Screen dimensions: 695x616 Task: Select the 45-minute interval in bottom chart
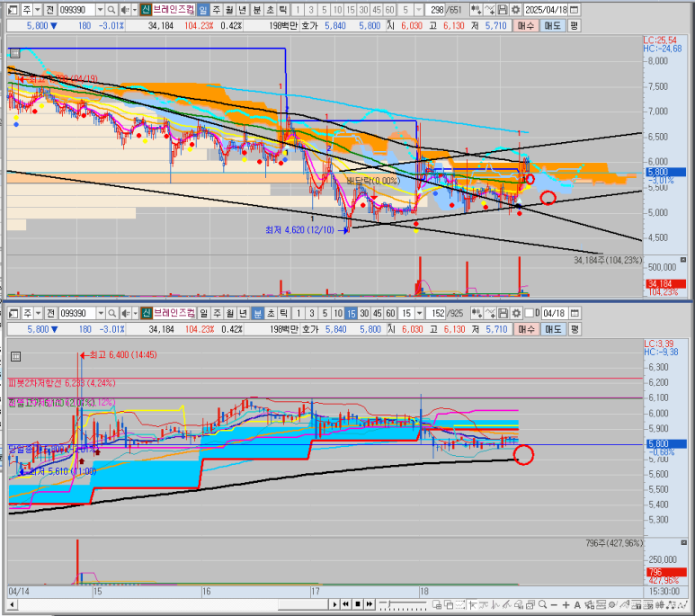(378, 313)
